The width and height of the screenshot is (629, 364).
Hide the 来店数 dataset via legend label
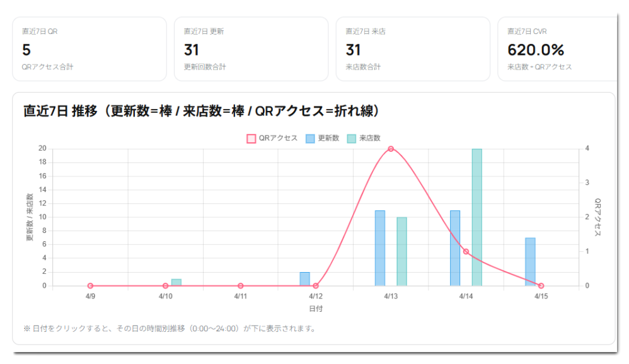click(x=370, y=138)
